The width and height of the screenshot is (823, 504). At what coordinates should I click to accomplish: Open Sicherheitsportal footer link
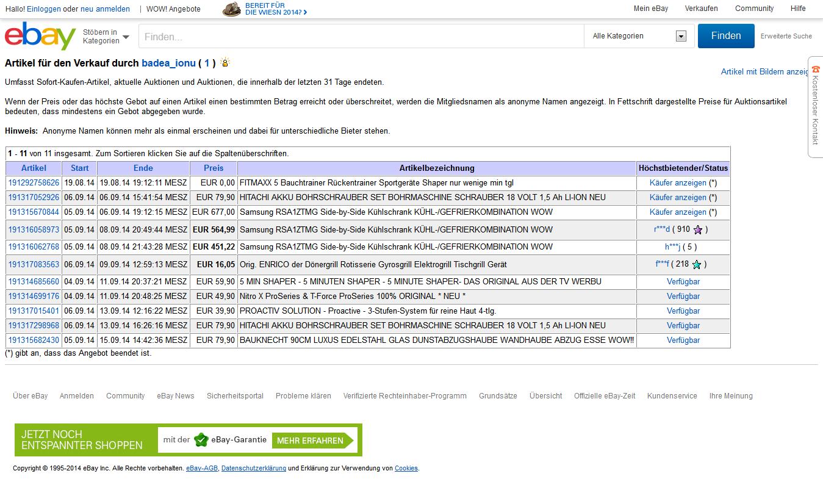pos(235,396)
